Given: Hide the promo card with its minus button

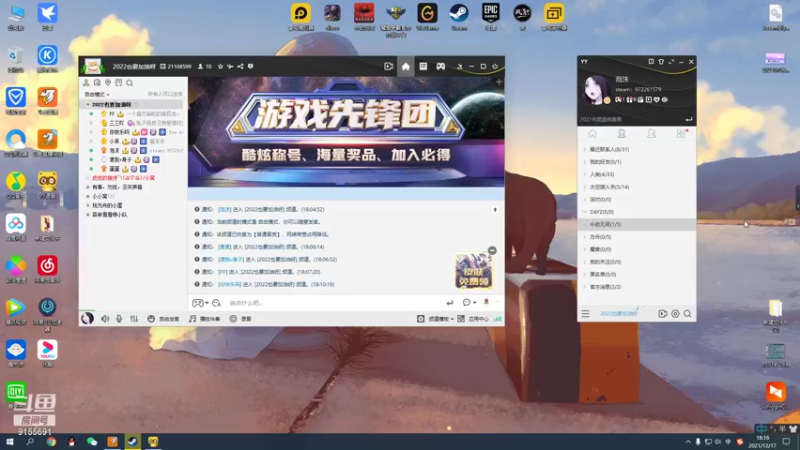Looking at the screenshot, I should [492, 251].
